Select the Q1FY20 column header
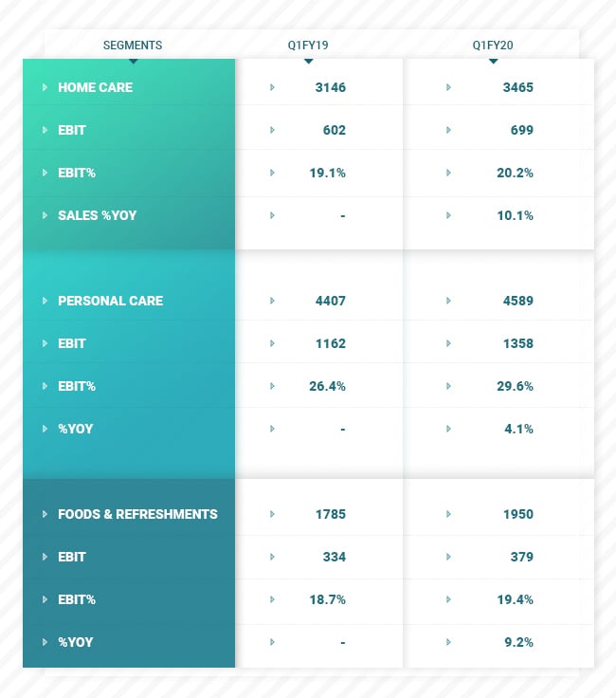Screen dimensions: 616x698 point(493,45)
